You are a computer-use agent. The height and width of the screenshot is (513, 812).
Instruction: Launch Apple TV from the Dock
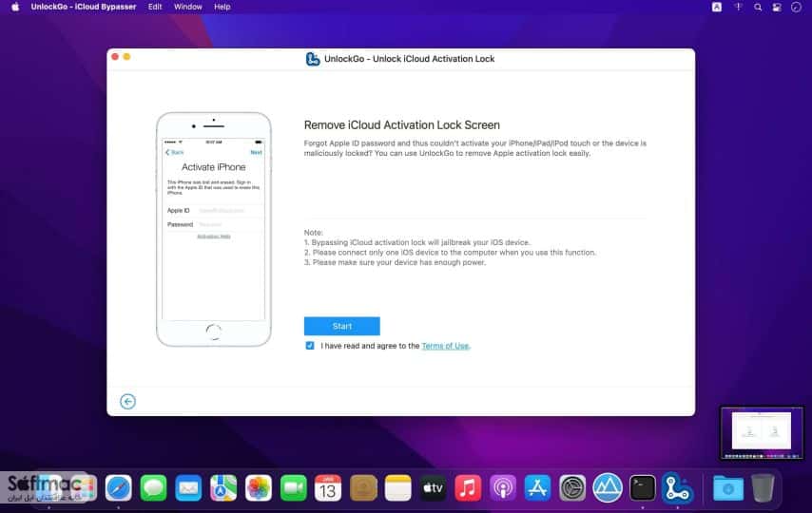[433, 487]
